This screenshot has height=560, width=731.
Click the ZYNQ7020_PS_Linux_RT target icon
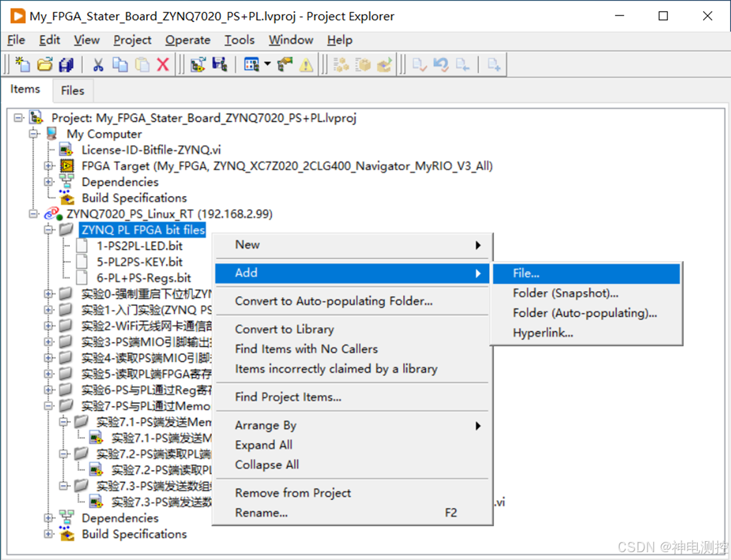point(53,214)
